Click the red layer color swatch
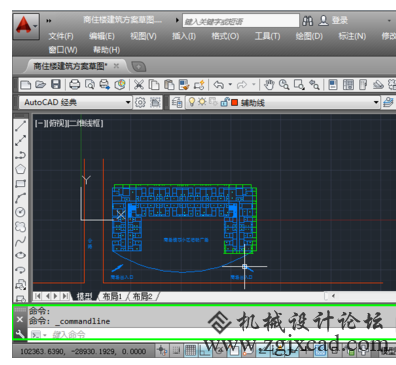Image resolution: width=396 pixels, height=365 pixels. [x=234, y=102]
